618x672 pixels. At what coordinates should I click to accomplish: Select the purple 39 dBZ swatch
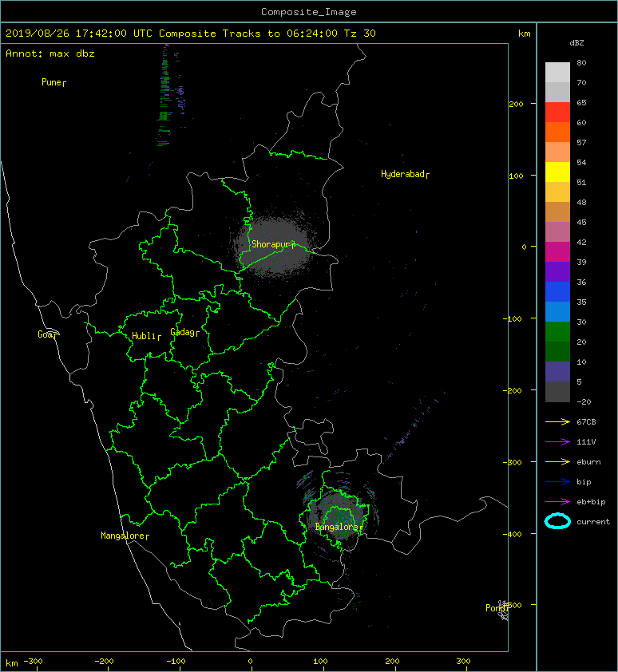pyautogui.click(x=557, y=271)
